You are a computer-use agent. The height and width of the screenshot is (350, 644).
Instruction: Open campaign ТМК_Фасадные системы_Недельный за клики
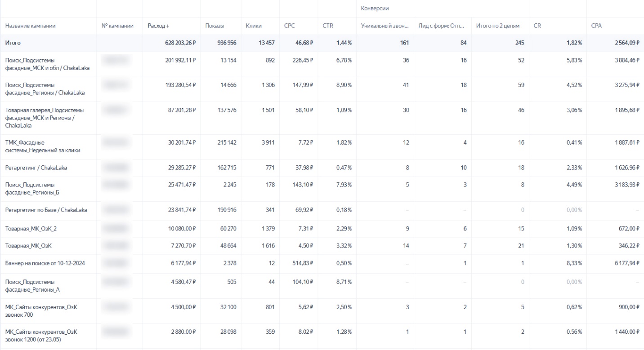43,146
